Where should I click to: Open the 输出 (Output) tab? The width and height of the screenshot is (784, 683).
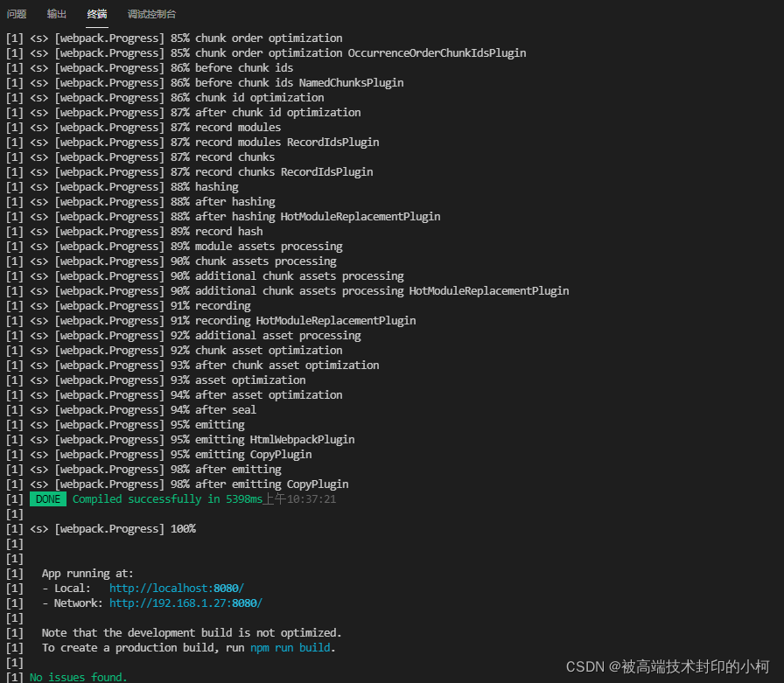click(x=56, y=14)
